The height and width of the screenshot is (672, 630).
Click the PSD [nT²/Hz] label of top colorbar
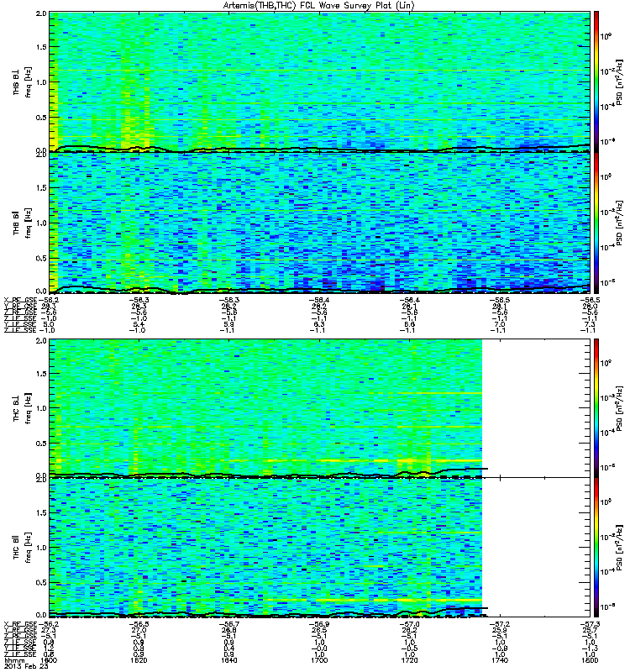pos(619,81)
